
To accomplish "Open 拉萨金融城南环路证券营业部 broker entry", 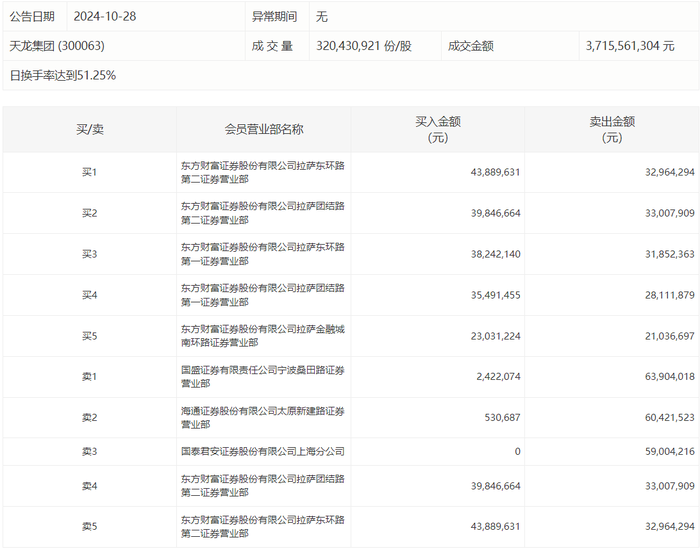I will pyautogui.click(x=262, y=336).
